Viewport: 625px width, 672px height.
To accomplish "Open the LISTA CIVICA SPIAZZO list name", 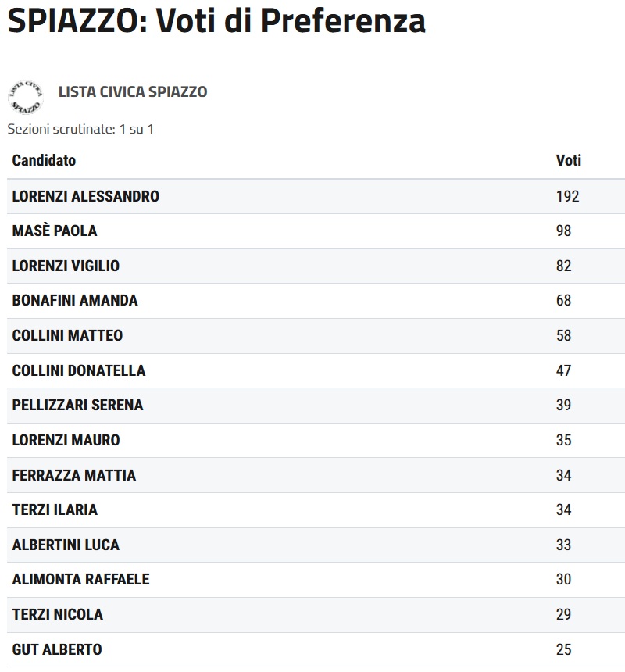I will tap(133, 92).
